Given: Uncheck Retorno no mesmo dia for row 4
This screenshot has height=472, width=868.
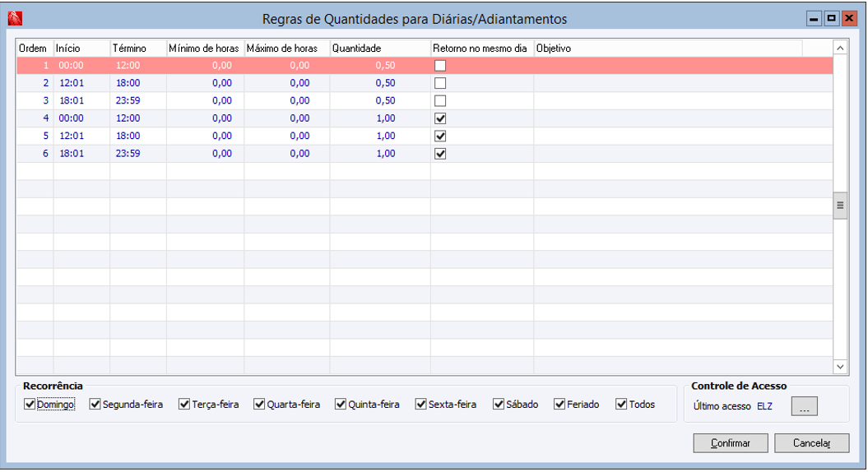Looking at the screenshot, I should 440,118.
